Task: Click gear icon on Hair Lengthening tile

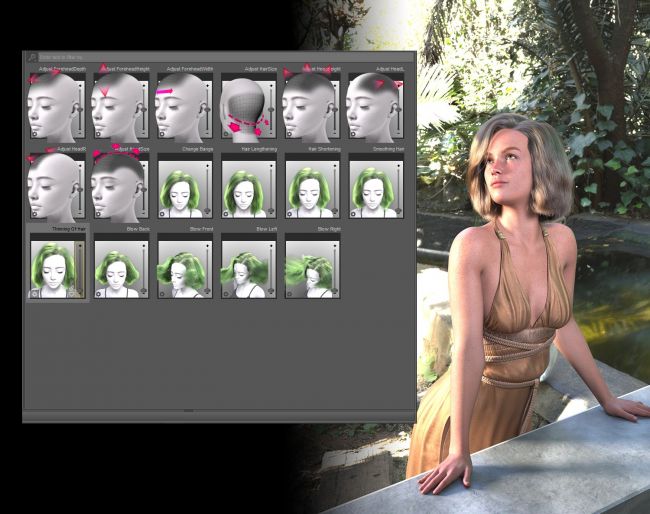Action: 226,212
